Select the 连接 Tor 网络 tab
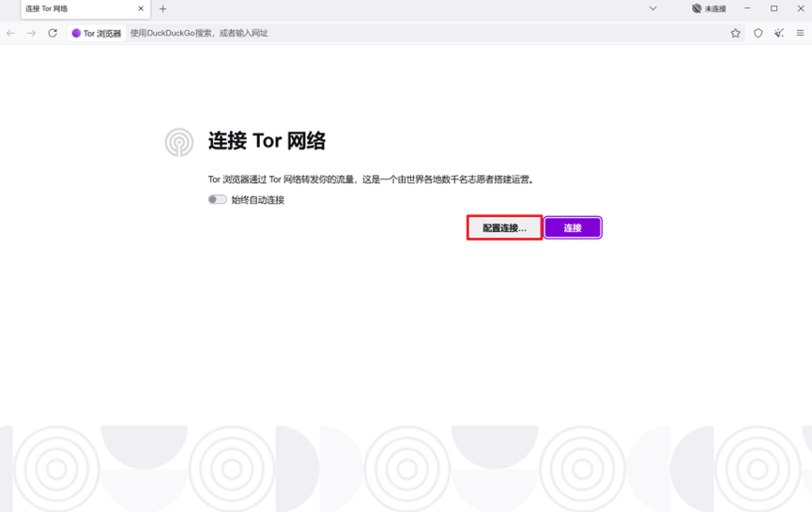The width and height of the screenshot is (812, 512). [85, 8]
